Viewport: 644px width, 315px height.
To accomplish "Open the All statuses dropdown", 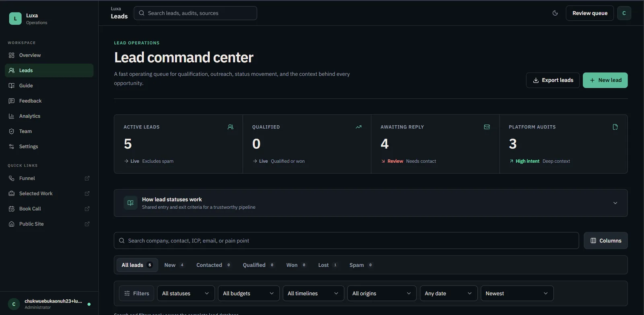I will click(x=186, y=293).
